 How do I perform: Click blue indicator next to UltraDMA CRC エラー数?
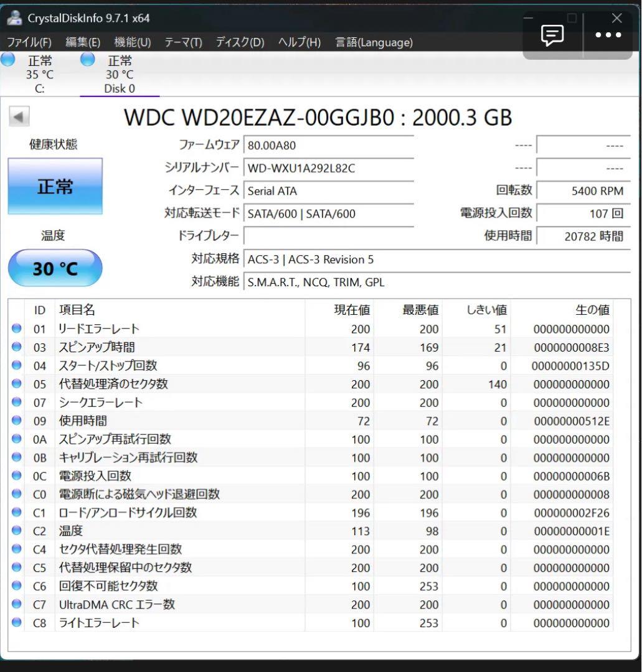pyautogui.click(x=16, y=604)
